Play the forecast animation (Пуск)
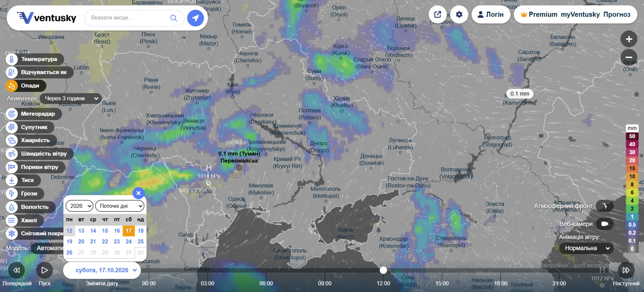The height and width of the screenshot is (292, 644). pos(44,270)
